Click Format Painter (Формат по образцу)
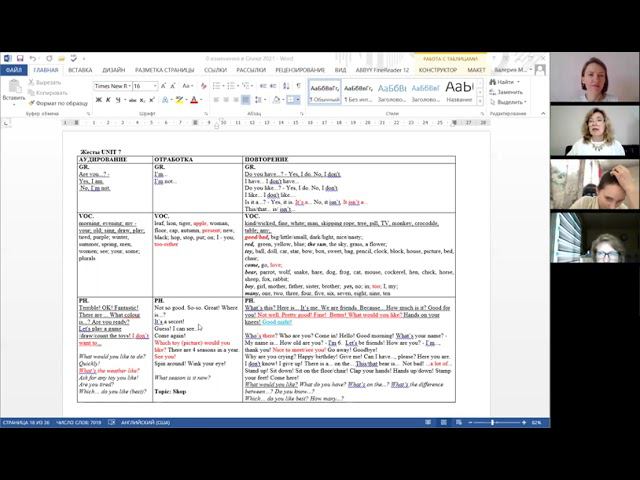Screen dimensions: 640x480 (x=58, y=103)
